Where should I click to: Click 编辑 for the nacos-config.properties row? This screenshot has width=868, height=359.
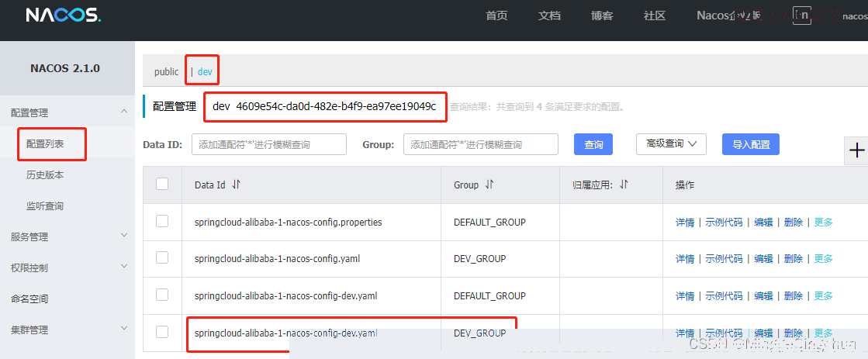(763, 223)
